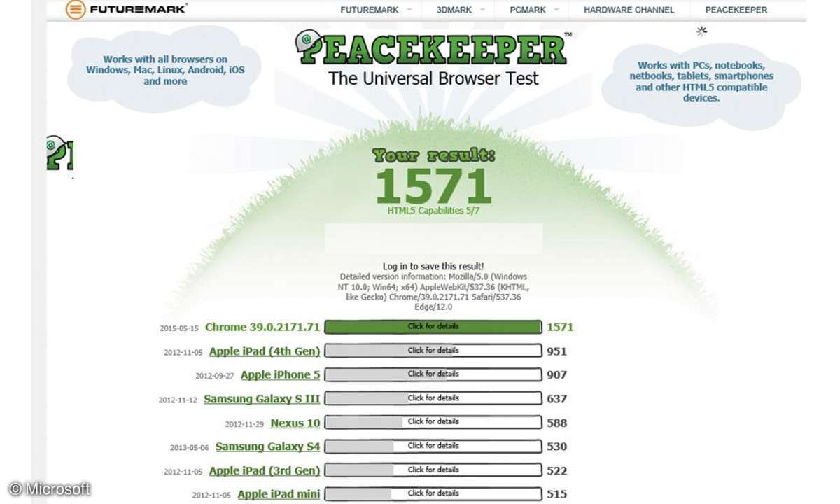Click details bar for Nexus 10
The image size is (840, 504).
click(433, 422)
